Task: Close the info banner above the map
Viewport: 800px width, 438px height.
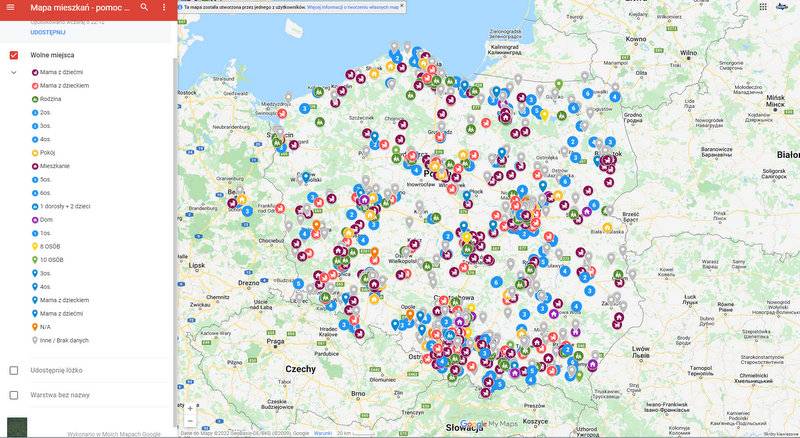Action: (402, 6)
